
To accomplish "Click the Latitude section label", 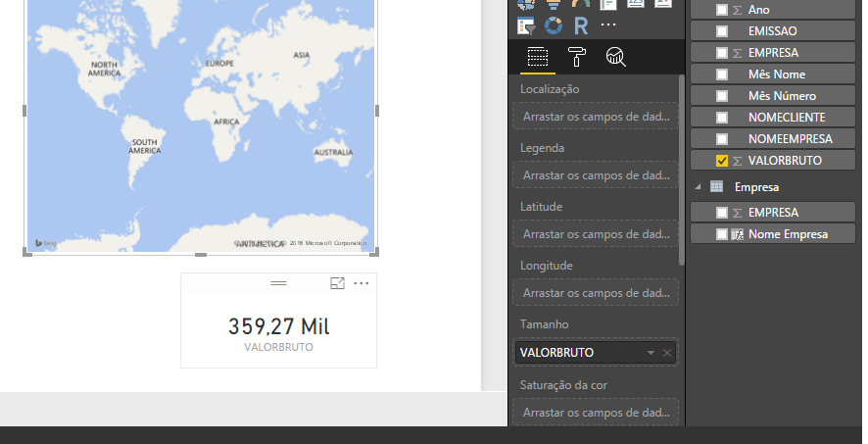I will 541,207.
